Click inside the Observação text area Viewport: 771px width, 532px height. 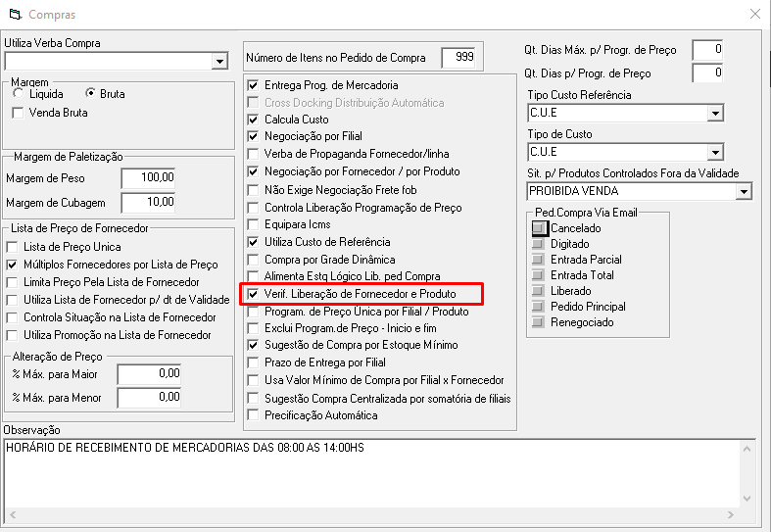[371, 474]
